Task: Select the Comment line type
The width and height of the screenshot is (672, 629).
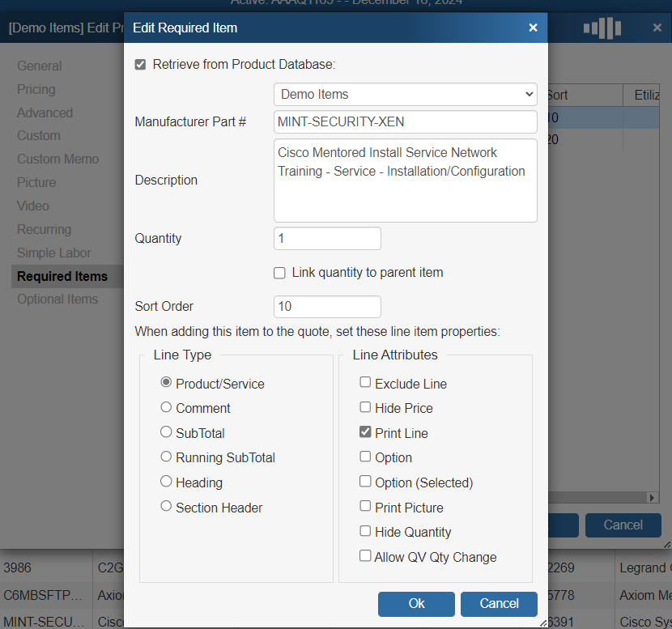Action: pos(167,408)
